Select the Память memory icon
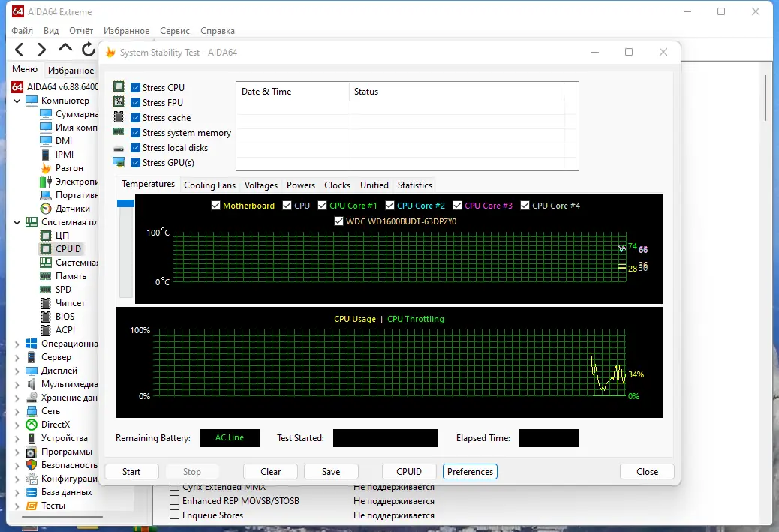Viewport: 779px width, 532px height. coord(46,276)
